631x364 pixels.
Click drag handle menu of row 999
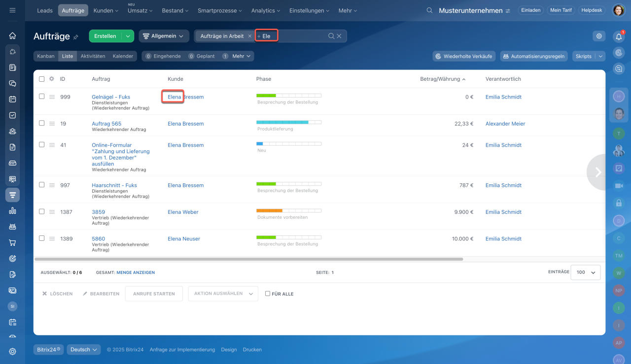pyautogui.click(x=52, y=97)
